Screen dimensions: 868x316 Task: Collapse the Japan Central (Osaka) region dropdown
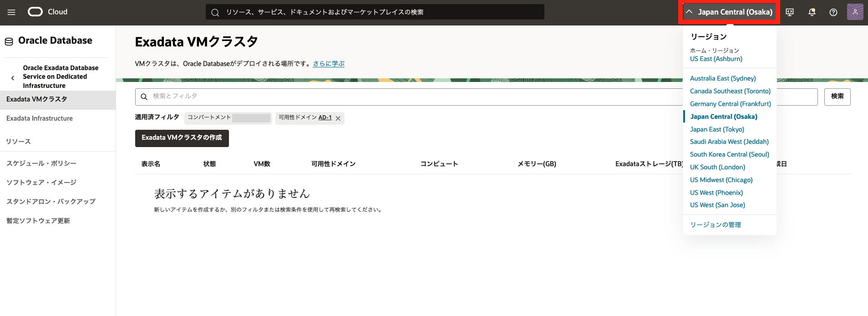click(x=729, y=12)
